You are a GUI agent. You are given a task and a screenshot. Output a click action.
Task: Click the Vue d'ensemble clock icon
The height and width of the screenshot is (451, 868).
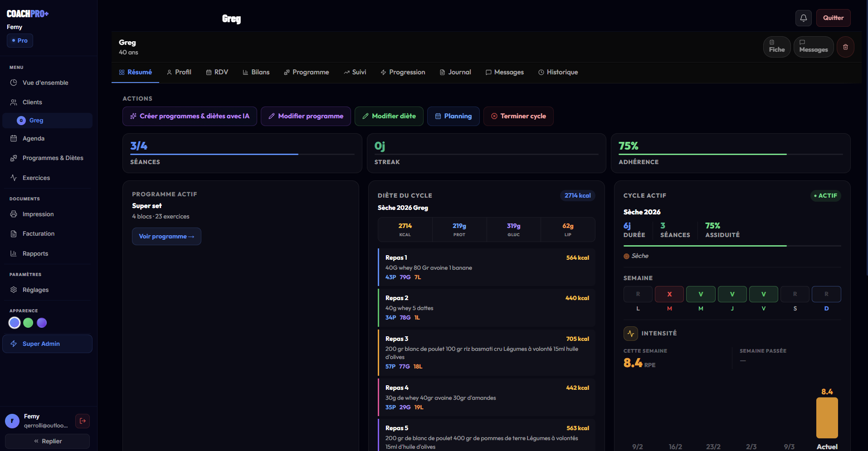[14, 82]
